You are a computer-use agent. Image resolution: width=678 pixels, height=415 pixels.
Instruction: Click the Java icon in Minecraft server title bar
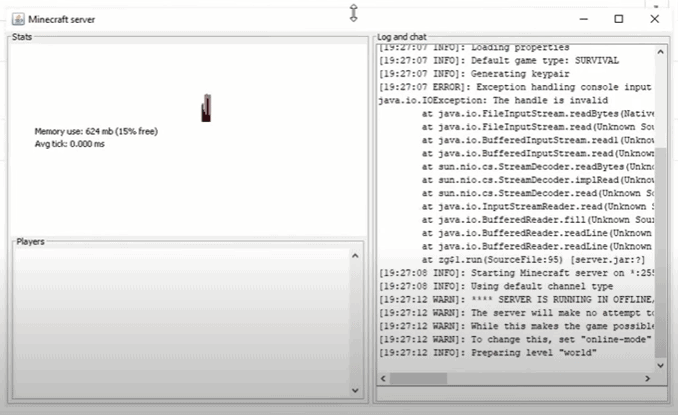tap(18, 19)
